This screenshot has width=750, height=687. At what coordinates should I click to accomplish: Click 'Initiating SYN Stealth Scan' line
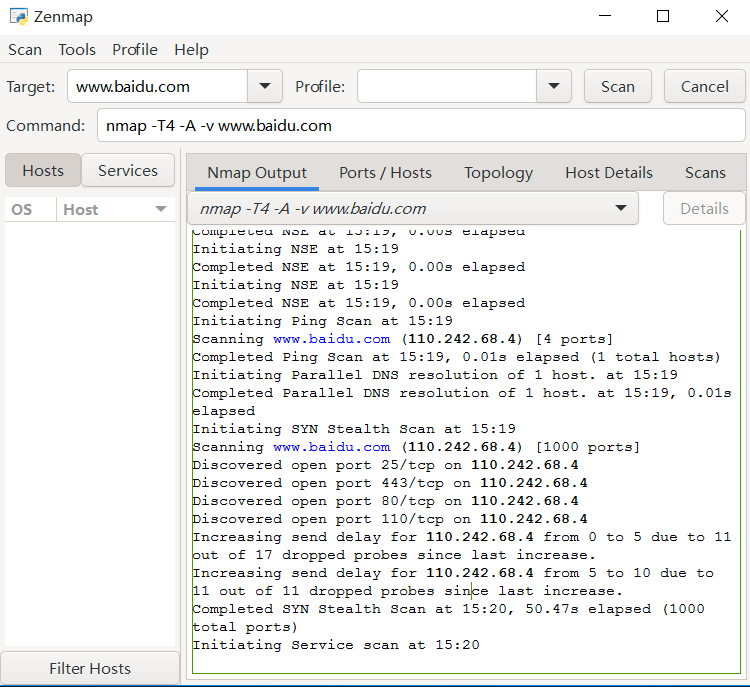(354, 429)
